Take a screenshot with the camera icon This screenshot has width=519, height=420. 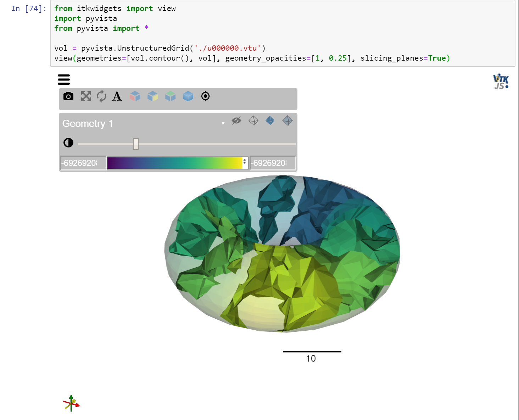68,96
